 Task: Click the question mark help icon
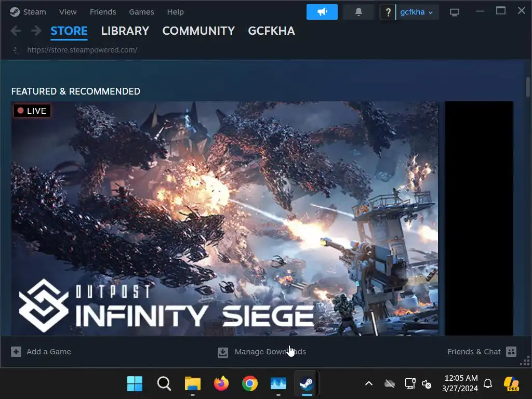[388, 12]
